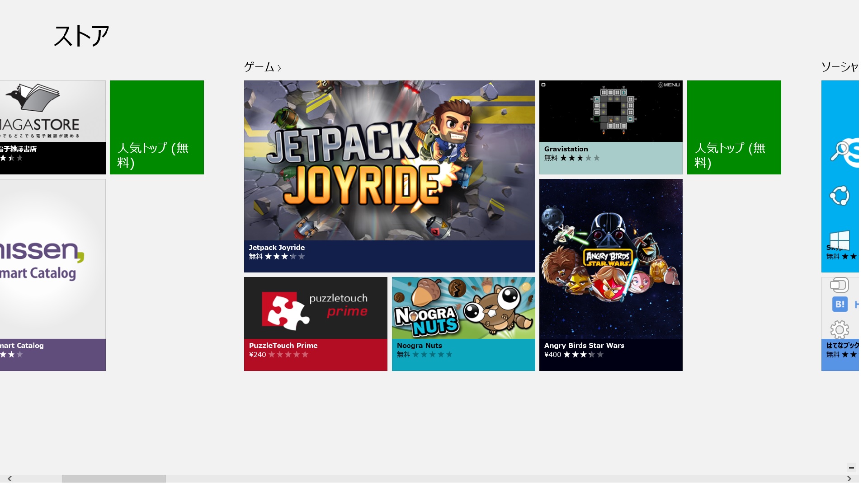Click the Hatena B! app icon
Viewport: 868px width, 488px height.
[x=840, y=304]
